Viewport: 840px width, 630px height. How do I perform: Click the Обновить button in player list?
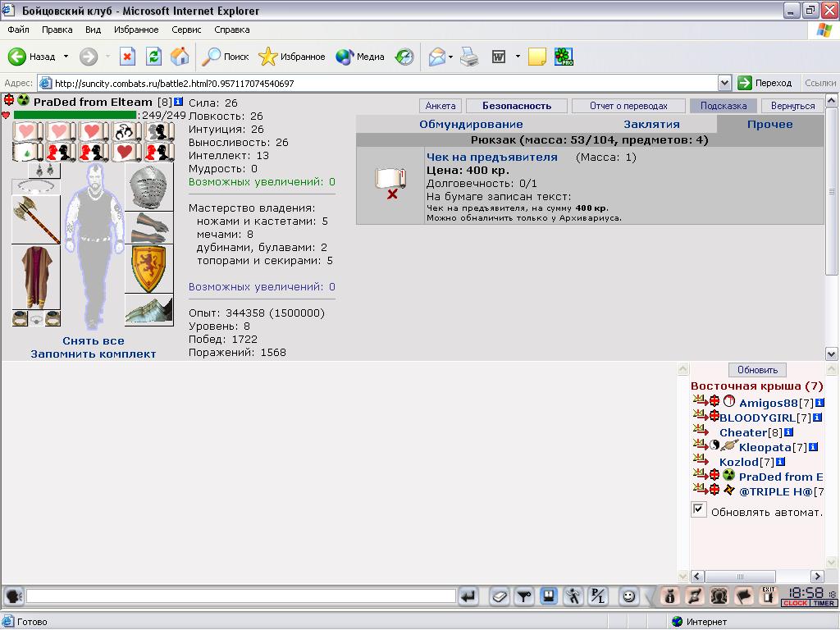757,370
